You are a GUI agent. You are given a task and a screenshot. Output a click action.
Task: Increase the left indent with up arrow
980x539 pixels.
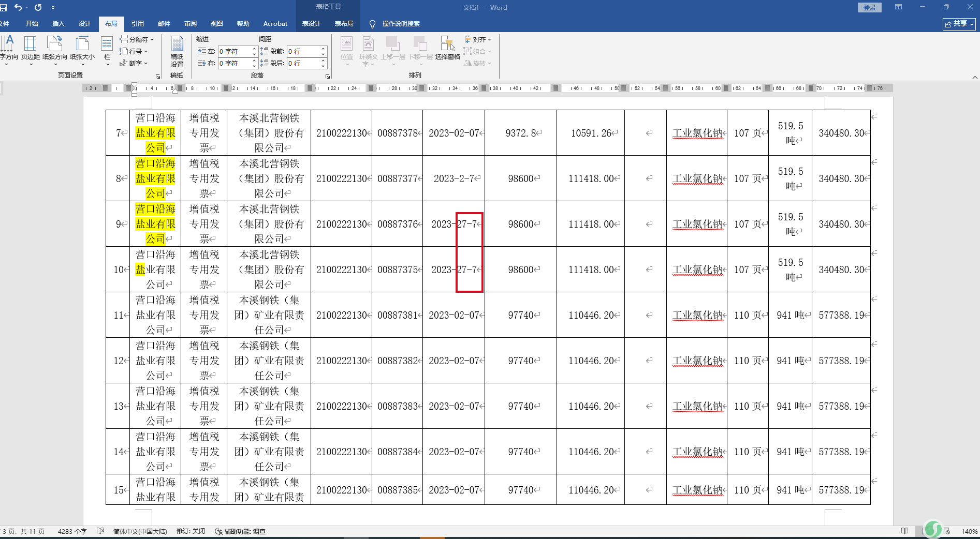click(x=254, y=49)
